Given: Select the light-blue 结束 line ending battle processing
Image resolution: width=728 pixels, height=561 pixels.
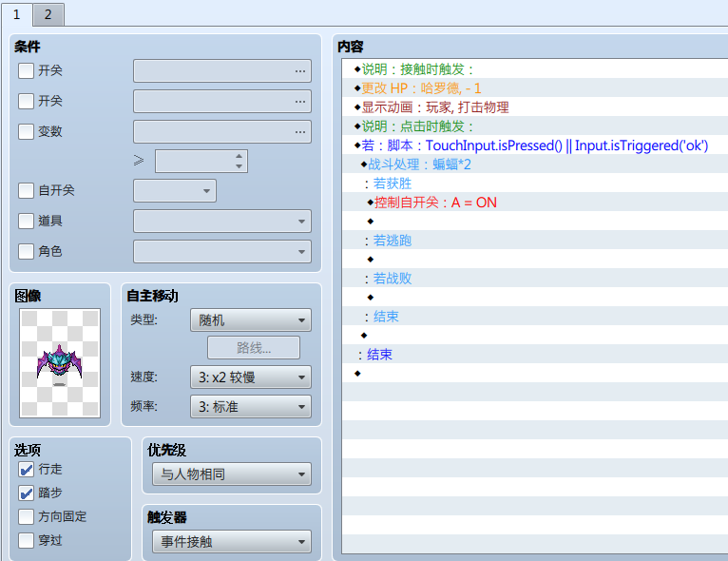Looking at the screenshot, I should pyautogui.click(x=535, y=317).
